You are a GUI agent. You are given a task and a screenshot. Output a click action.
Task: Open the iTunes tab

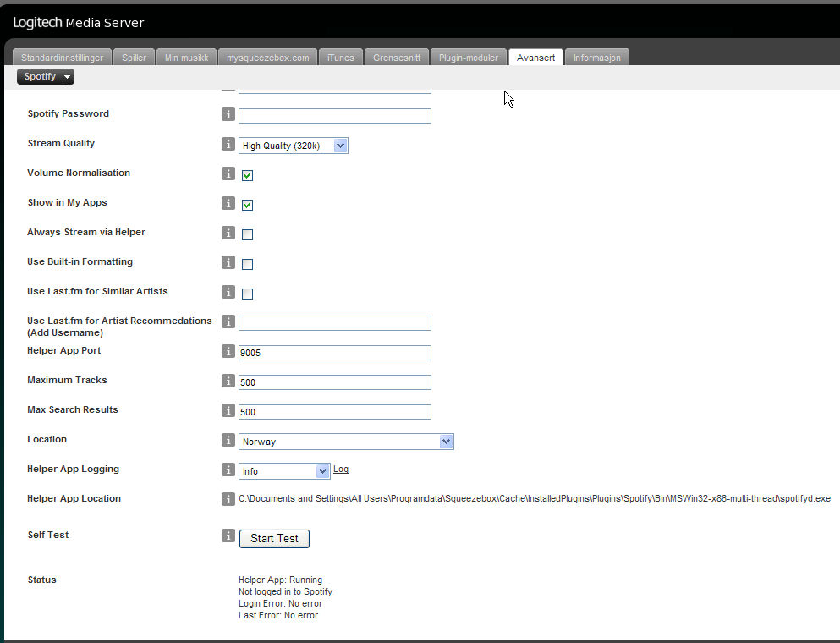341,58
